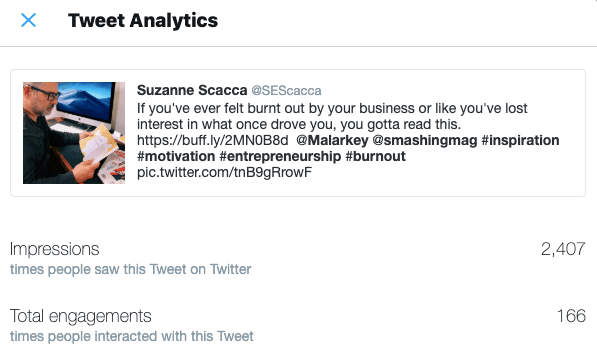Open the @Malarkey mention
The height and width of the screenshot is (360, 597).
point(332,140)
